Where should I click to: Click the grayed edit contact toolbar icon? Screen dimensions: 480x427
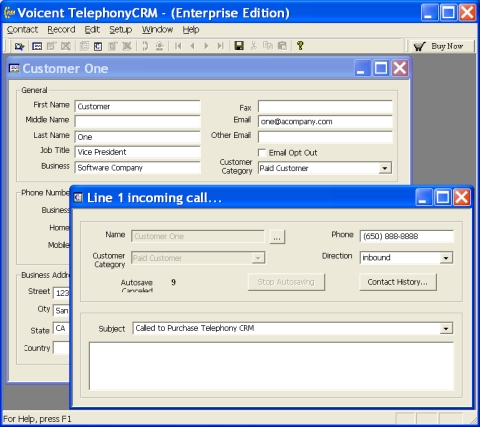click(51, 46)
